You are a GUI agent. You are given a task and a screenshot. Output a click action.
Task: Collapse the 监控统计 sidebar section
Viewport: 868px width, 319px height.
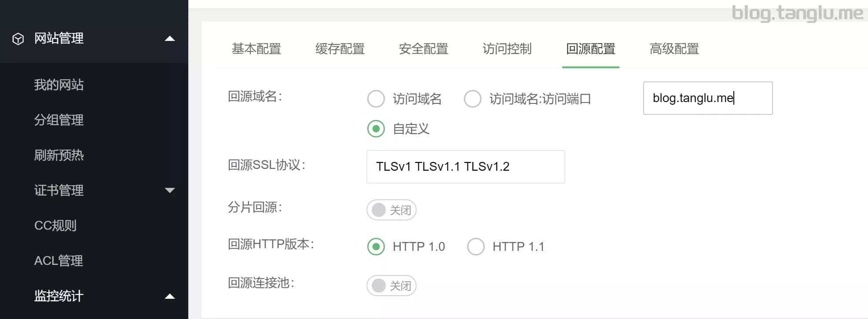pos(170,296)
